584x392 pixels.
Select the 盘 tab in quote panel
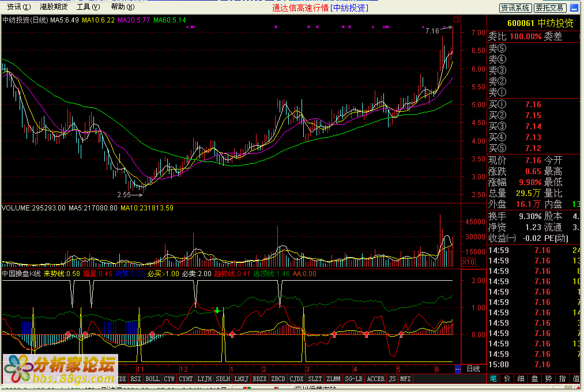point(534,379)
